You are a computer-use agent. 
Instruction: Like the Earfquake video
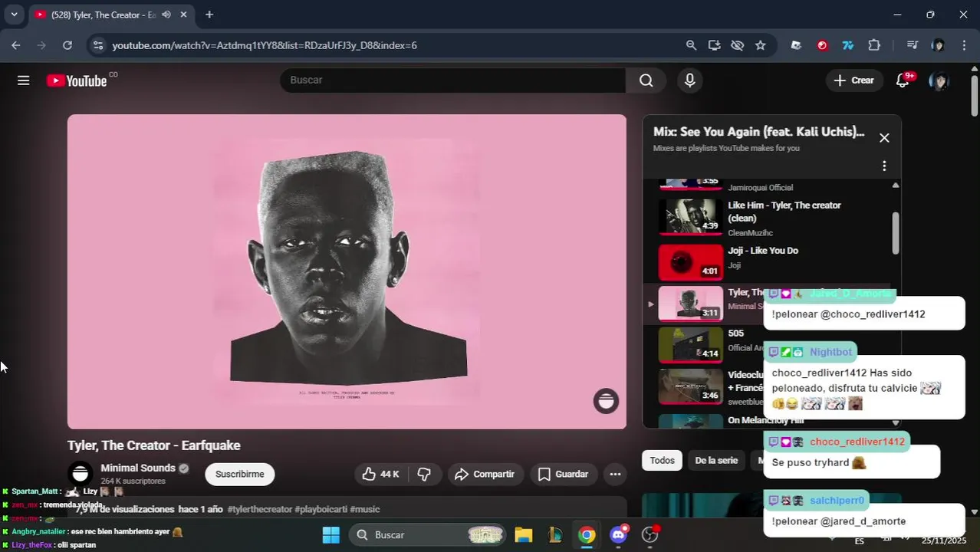click(380, 475)
